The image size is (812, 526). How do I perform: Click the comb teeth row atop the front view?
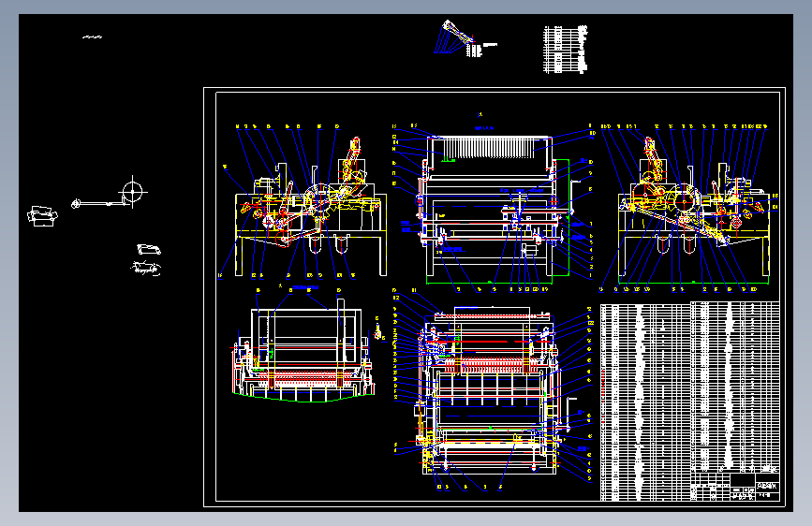(x=488, y=148)
